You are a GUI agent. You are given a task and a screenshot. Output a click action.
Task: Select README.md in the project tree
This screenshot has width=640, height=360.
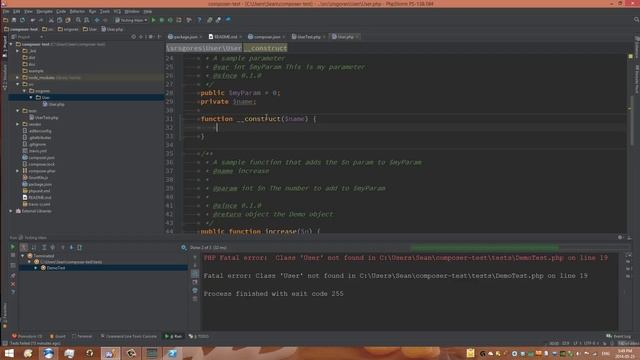(x=36, y=198)
